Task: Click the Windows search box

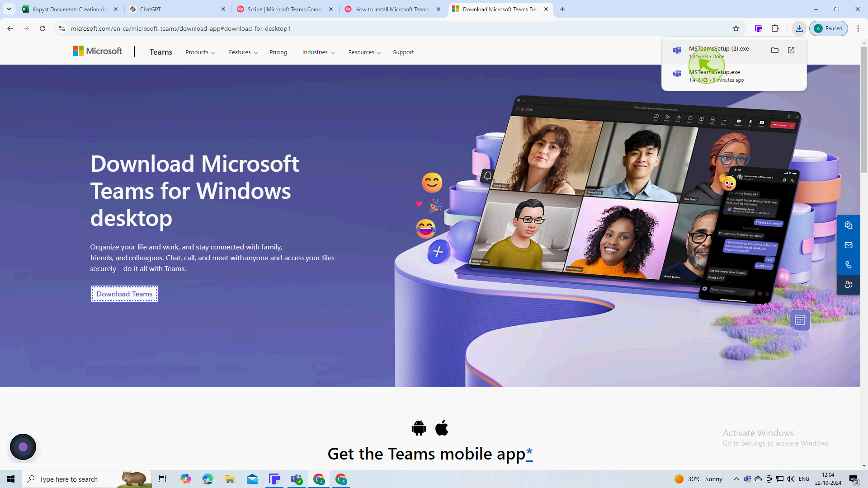Action: click(87, 479)
